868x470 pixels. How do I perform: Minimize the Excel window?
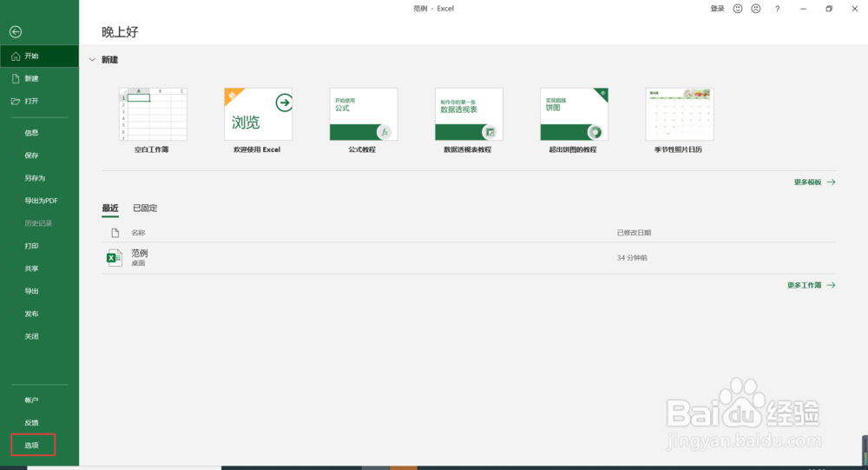pos(803,9)
